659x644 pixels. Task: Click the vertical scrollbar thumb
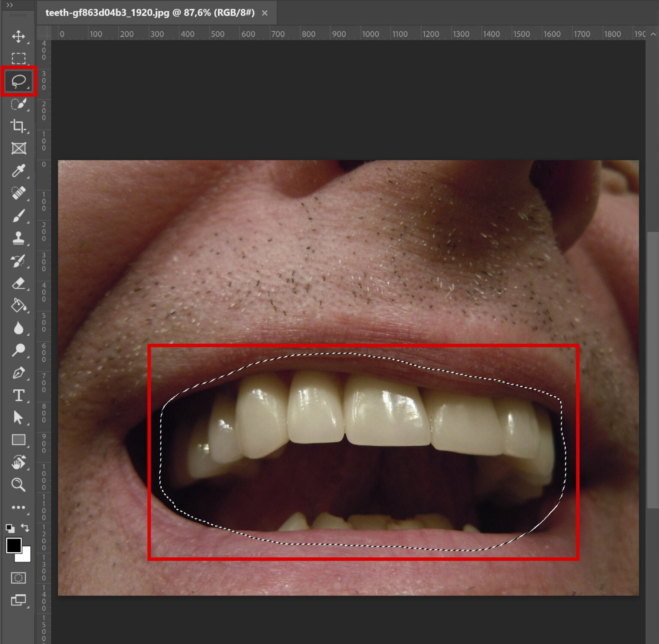coord(653,370)
